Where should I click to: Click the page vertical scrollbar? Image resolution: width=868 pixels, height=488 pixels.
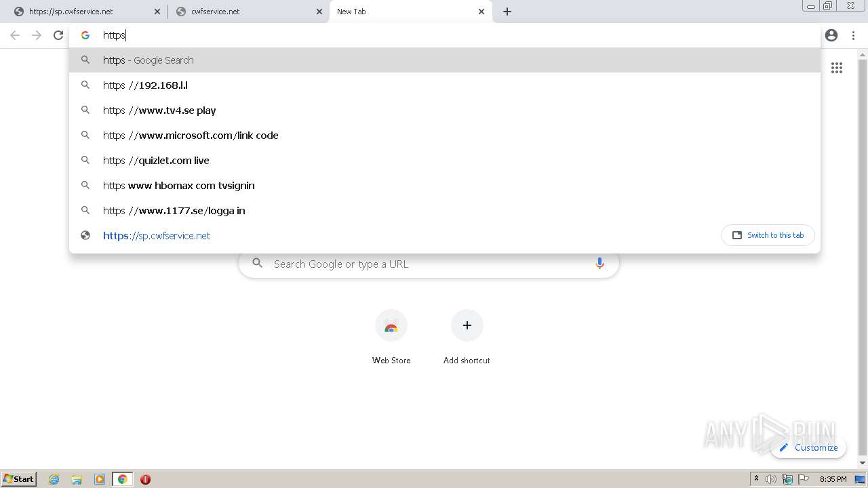[x=863, y=258]
